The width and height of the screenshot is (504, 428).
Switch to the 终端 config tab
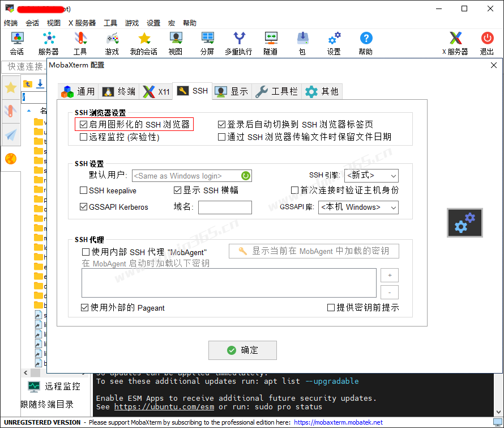119,91
